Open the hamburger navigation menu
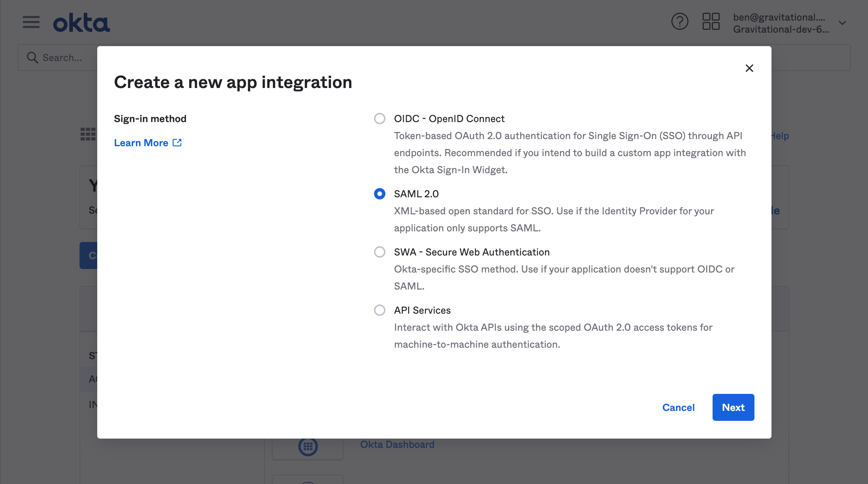 click(31, 22)
